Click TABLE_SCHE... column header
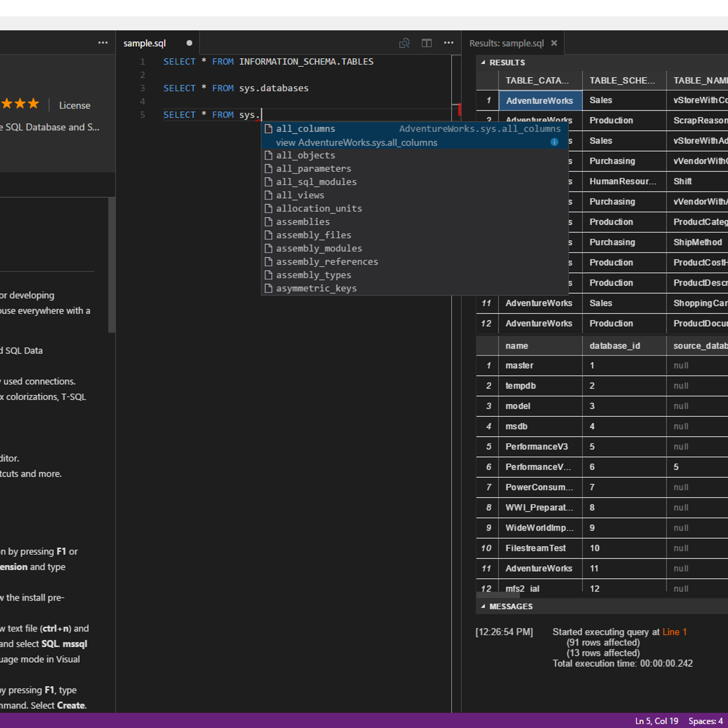728x728 pixels. 624,81
